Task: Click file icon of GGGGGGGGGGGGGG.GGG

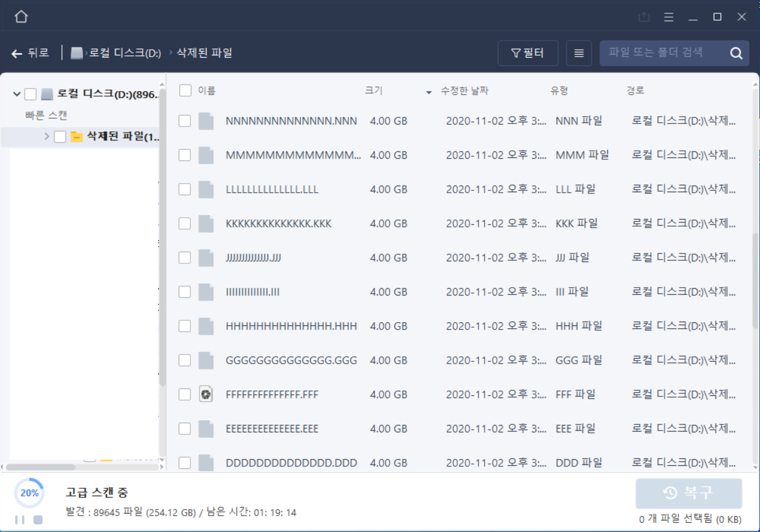Action: [206, 361]
